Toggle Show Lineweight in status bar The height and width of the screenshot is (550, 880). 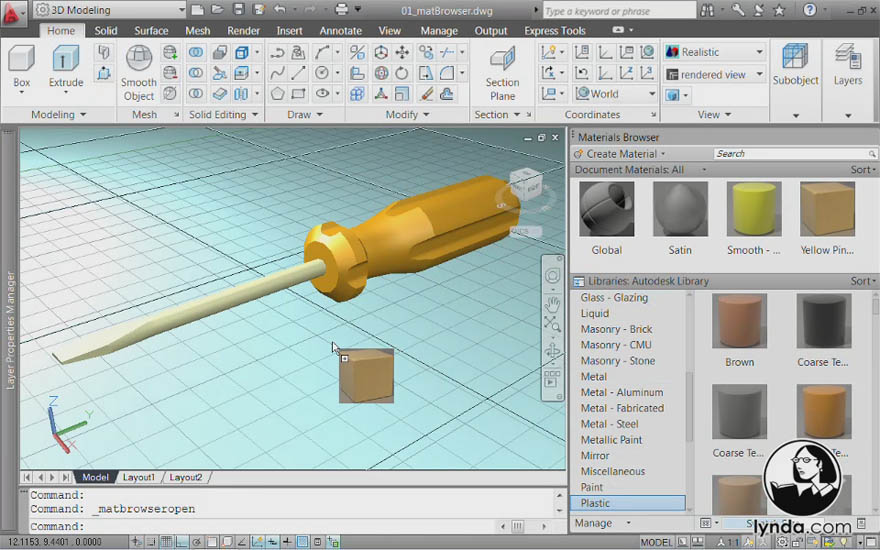tap(287, 542)
